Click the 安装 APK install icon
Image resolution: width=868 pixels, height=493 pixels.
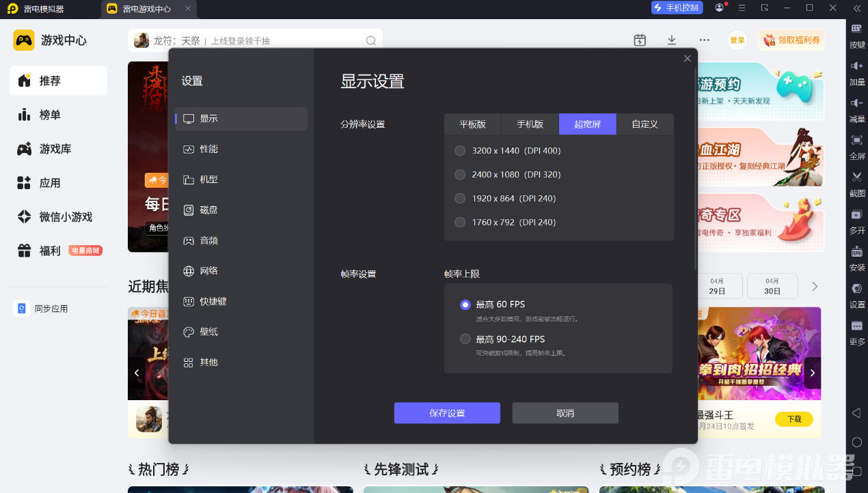tap(857, 257)
